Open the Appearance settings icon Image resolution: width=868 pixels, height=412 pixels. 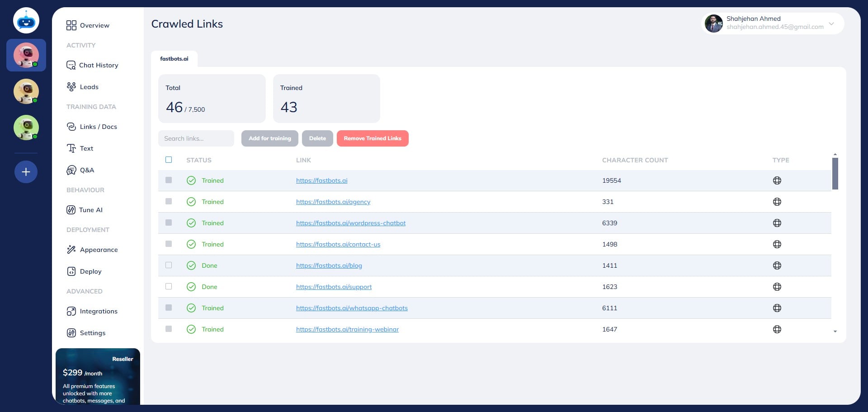(71, 250)
